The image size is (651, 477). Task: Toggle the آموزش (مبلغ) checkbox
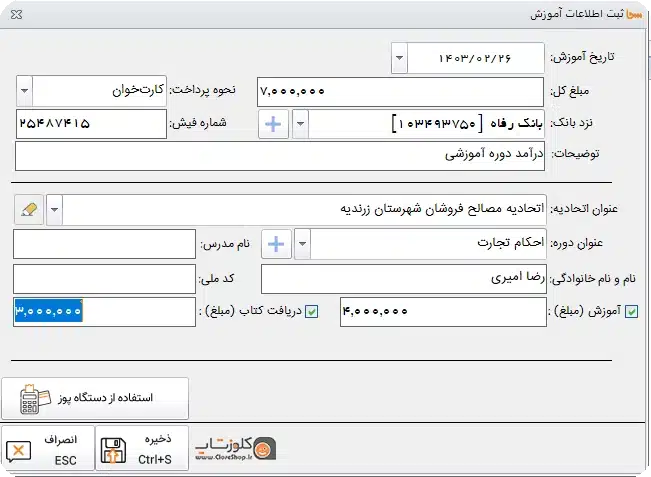(631, 311)
